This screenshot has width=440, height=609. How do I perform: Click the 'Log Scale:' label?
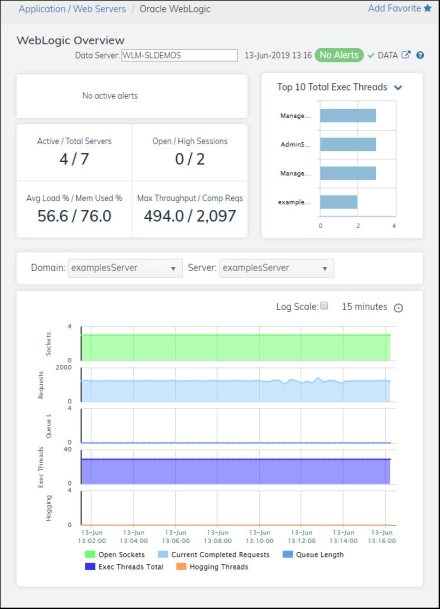pyautogui.click(x=297, y=307)
